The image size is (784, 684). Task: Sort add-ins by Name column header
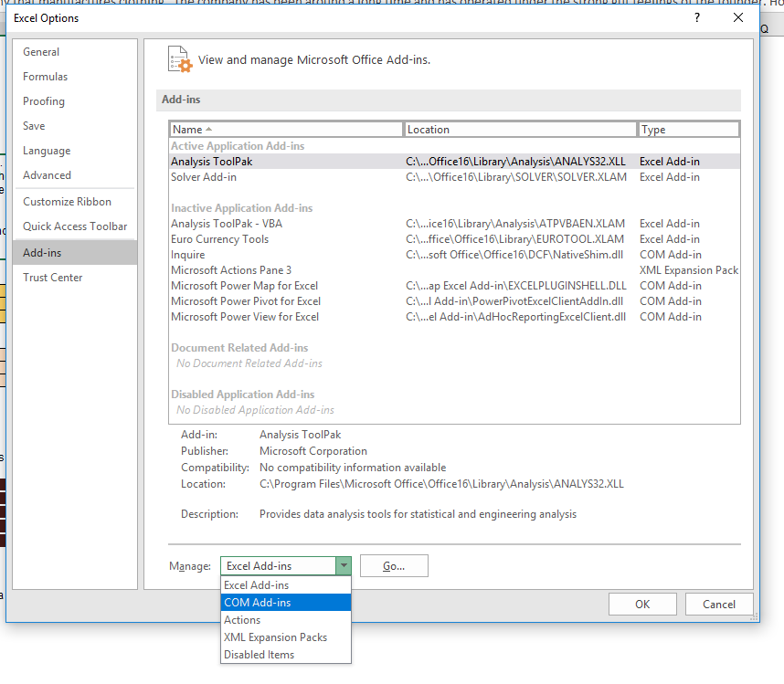pos(285,130)
